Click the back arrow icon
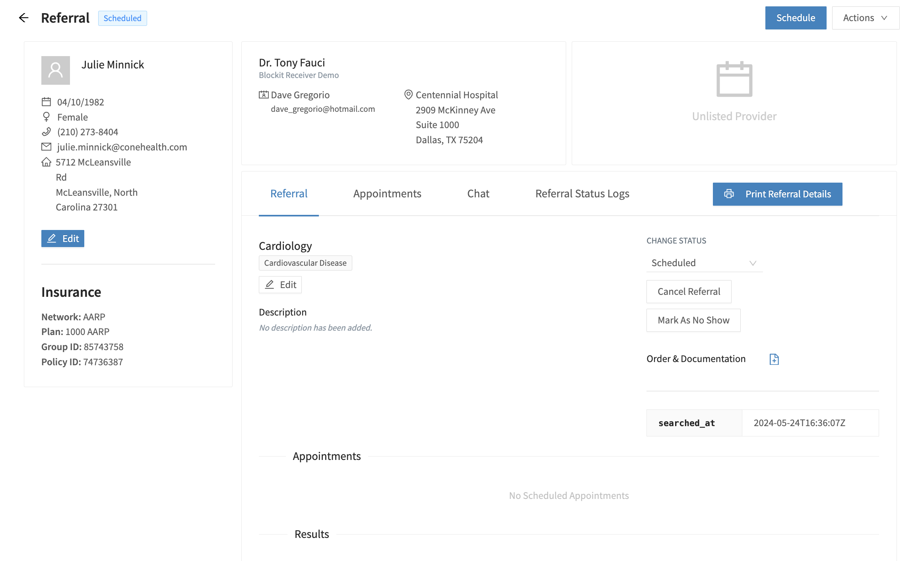 (x=23, y=18)
